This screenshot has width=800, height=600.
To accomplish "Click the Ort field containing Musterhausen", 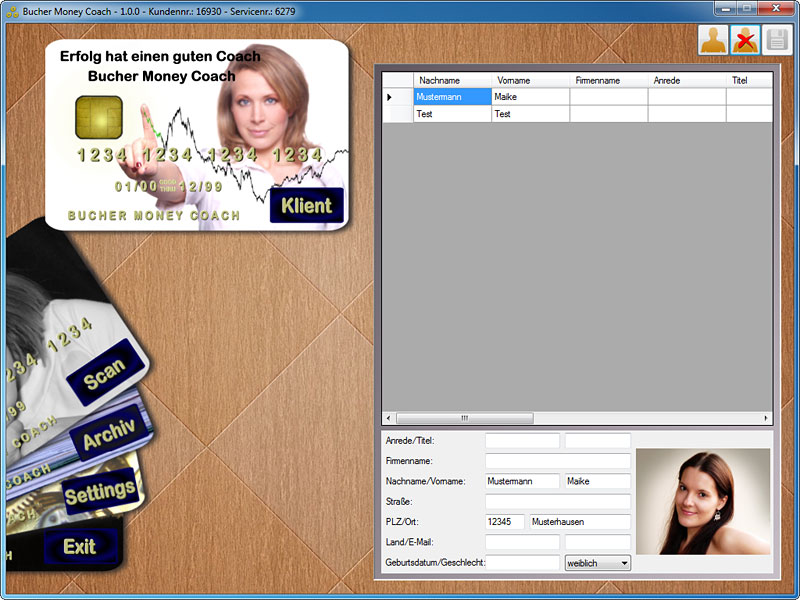I will point(580,522).
